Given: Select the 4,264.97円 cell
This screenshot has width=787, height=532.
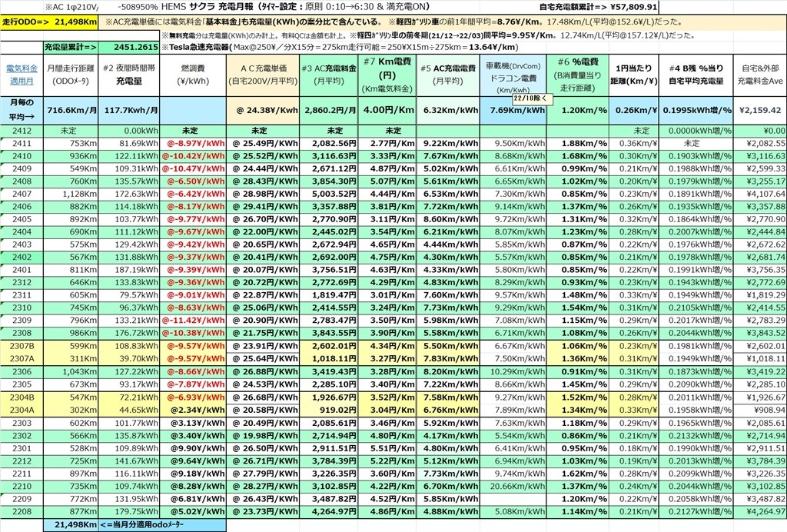Looking at the screenshot, I should coord(329,512).
